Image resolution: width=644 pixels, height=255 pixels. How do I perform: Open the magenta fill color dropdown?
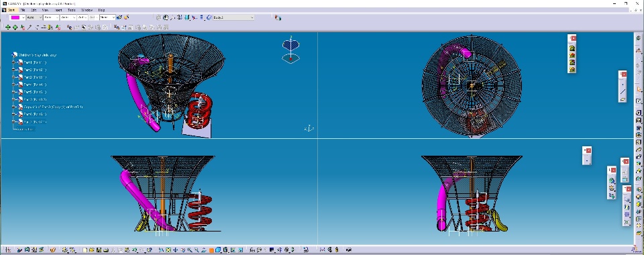(x=17, y=17)
